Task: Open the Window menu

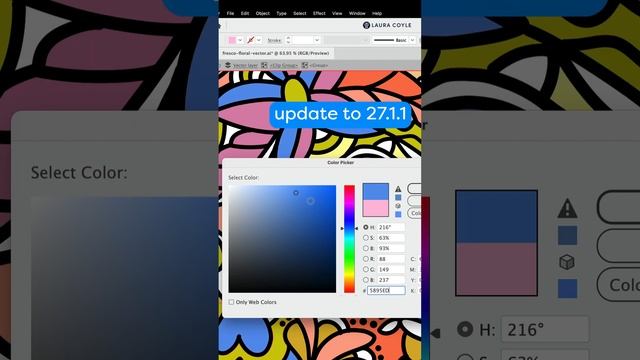Action: coord(357,13)
